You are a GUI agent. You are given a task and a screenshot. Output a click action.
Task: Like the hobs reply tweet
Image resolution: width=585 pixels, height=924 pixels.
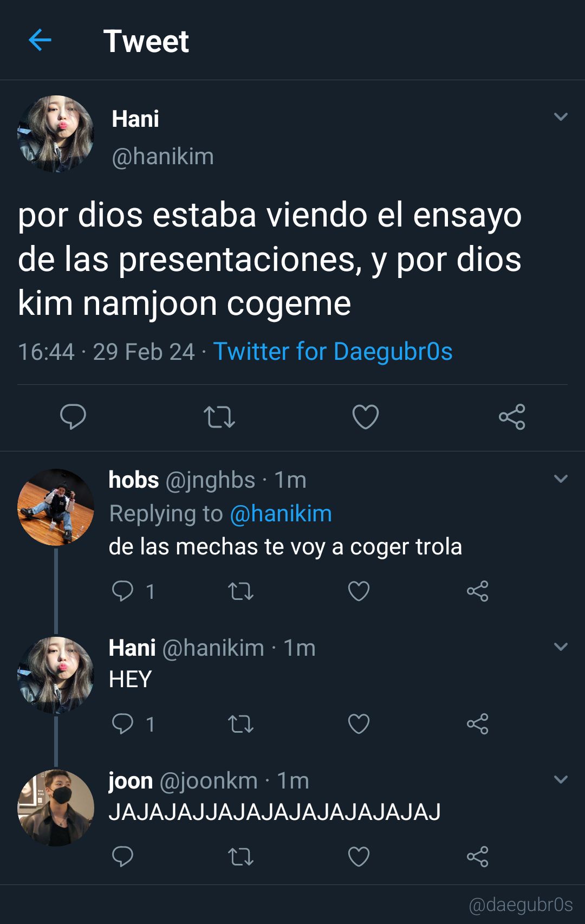[359, 591]
